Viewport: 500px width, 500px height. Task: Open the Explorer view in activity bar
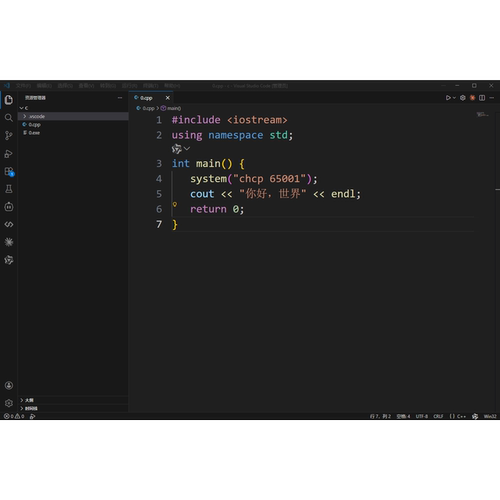tap(9, 100)
